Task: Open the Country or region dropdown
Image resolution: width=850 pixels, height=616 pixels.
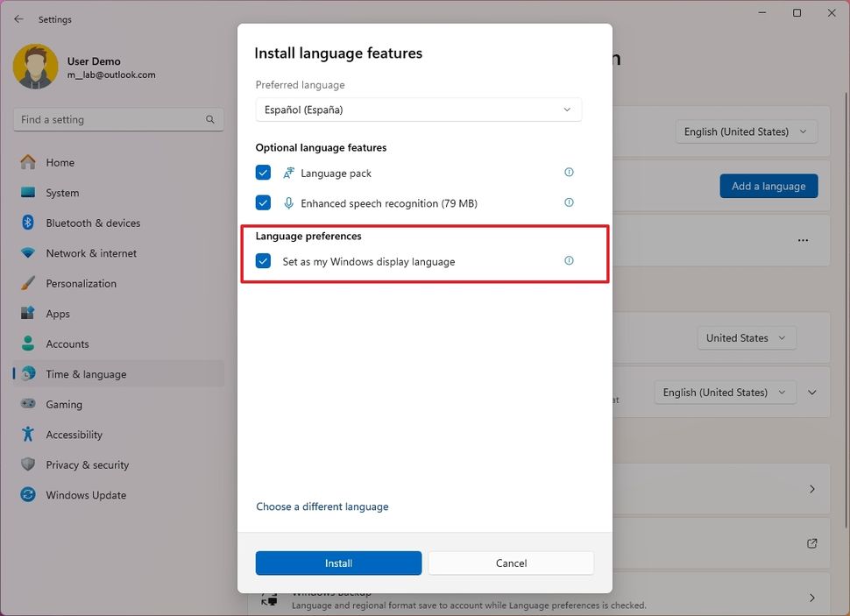Action: (x=747, y=337)
